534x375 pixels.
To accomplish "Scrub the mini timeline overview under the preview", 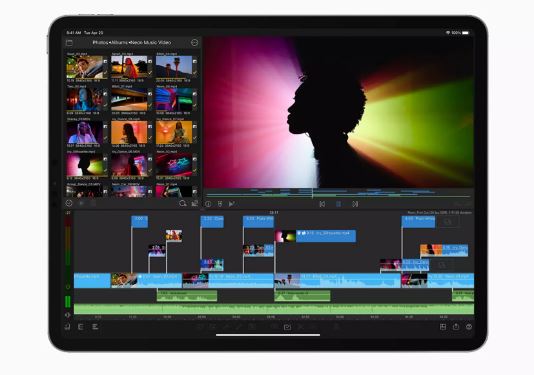I will pyautogui.click(x=338, y=193).
